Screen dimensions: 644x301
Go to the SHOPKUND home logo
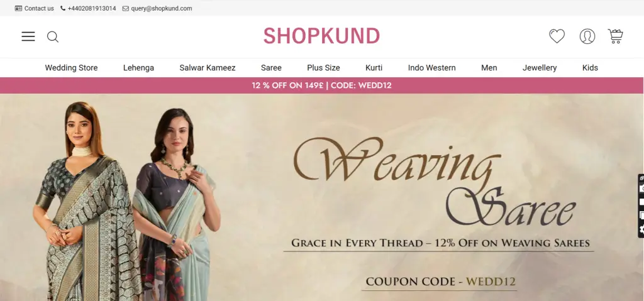321,36
